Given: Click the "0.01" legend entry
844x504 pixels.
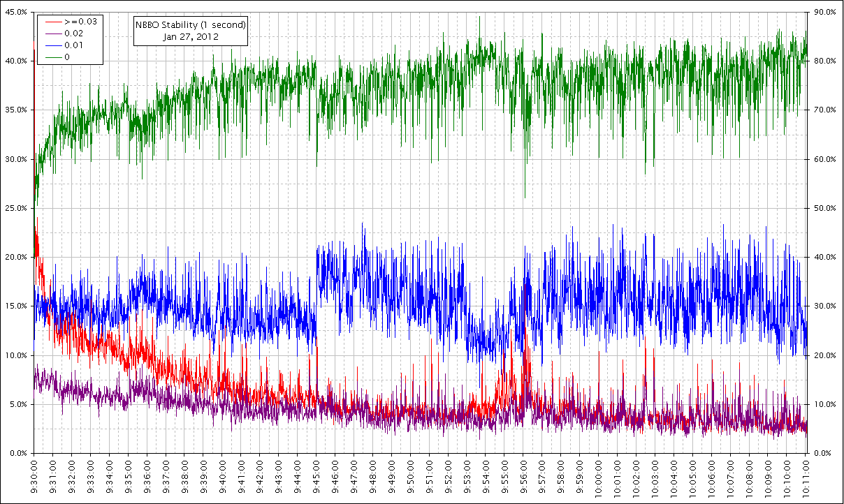Looking at the screenshot, I should 73,45.
